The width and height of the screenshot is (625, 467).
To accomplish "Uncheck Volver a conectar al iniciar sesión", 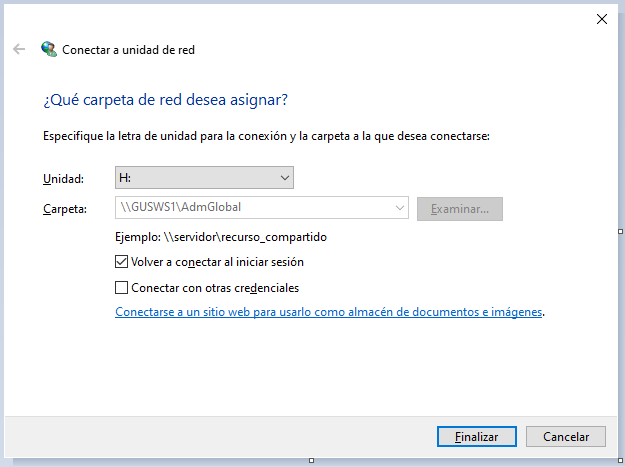I will [121, 262].
